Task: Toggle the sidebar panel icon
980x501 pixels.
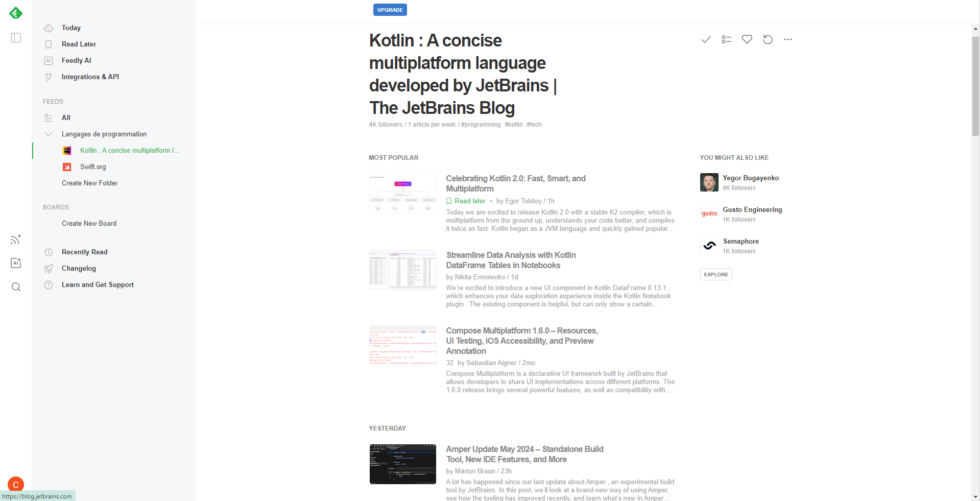Action: (16, 38)
